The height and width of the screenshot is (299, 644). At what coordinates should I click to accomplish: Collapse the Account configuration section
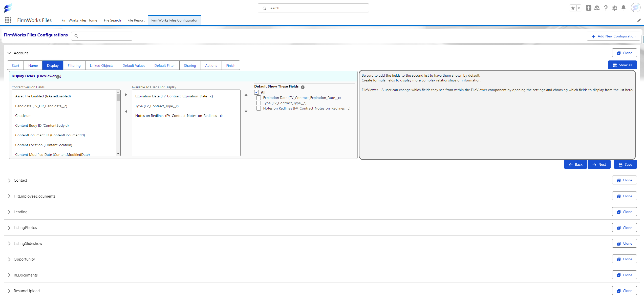pyautogui.click(x=9, y=53)
